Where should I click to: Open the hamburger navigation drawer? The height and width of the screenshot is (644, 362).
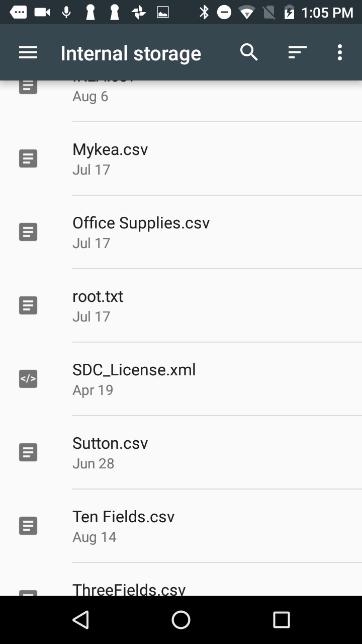(x=28, y=52)
